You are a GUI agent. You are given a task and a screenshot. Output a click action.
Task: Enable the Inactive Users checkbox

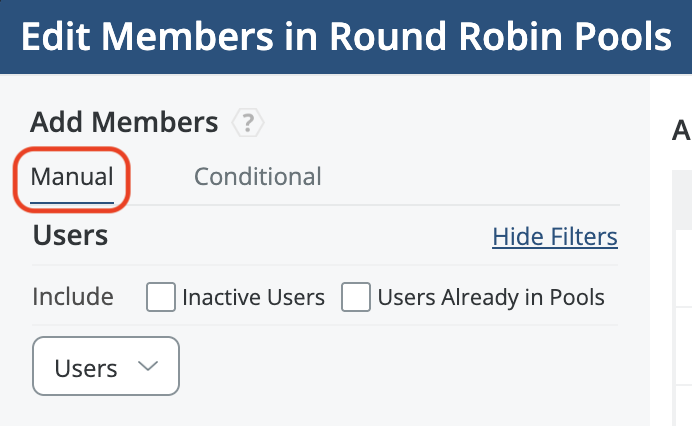click(161, 297)
